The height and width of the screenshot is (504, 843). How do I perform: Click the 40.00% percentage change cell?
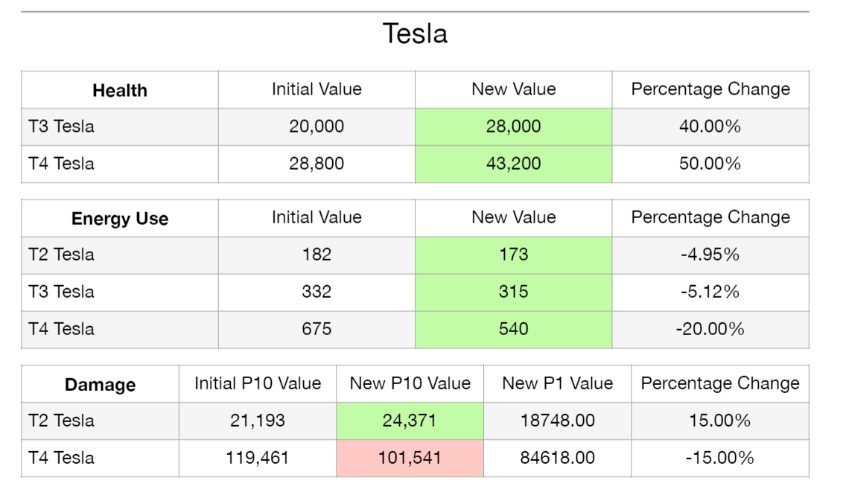710,127
